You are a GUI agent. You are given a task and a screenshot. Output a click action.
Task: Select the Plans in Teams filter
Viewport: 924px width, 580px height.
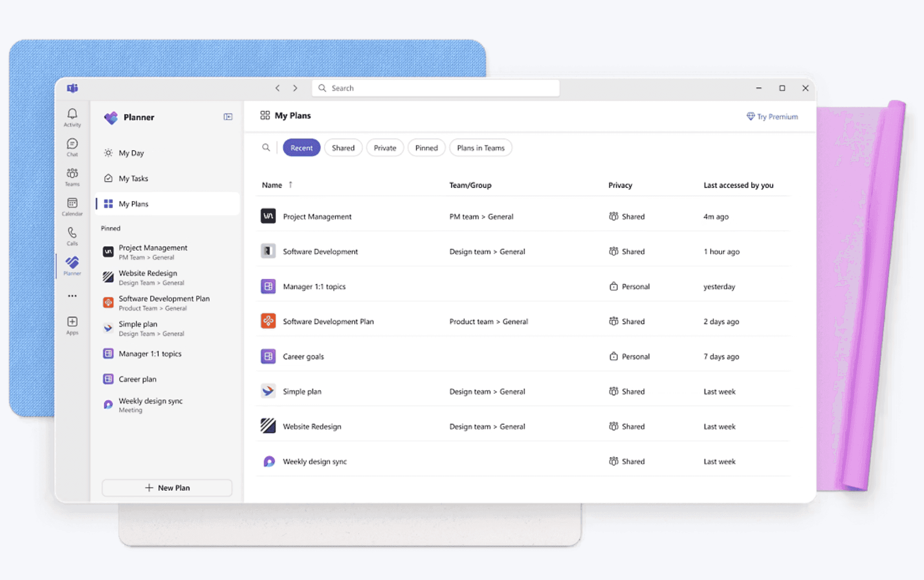tap(480, 148)
